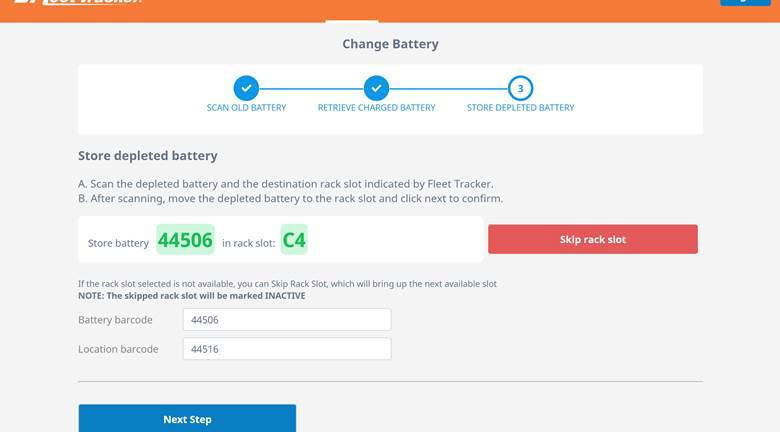Focus the Battery barcode input field
Viewport: 780px width, 432px height.
pyautogui.click(x=287, y=320)
